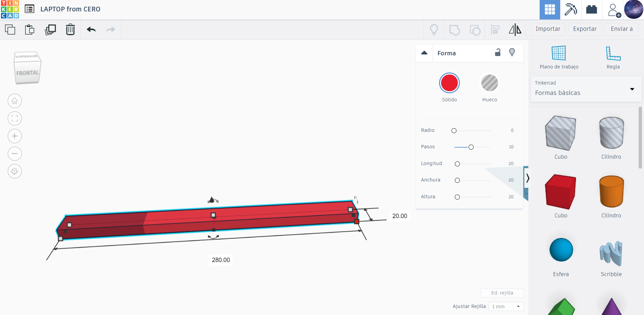Click the FRONTAL face of the view cube
644x315 pixels.
[27, 73]
